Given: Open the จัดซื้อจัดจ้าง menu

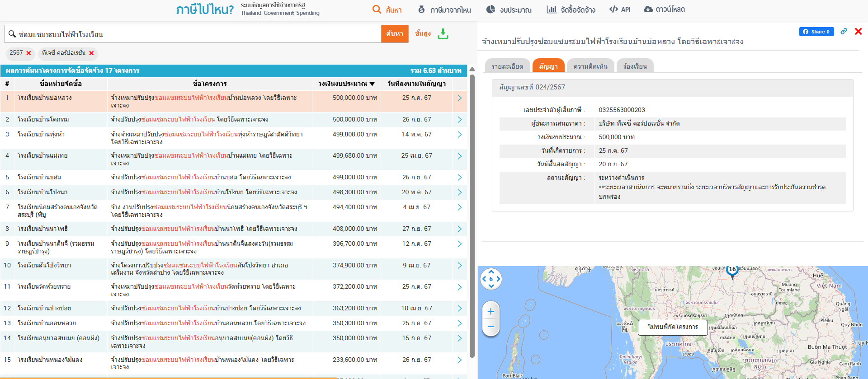Looking at the screenshot, I should point(571,9).
